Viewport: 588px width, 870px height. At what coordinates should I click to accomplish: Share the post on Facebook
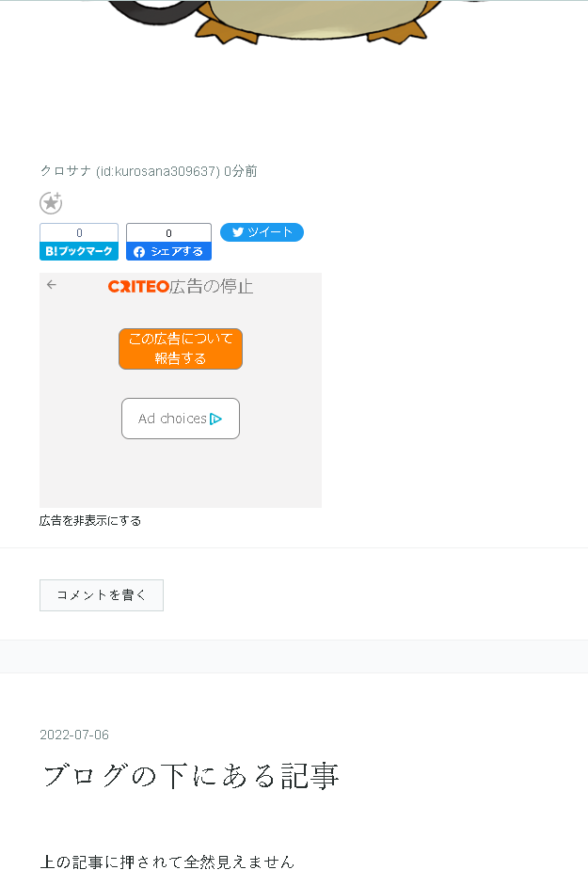pyautogui.click(x=168, y=251)
